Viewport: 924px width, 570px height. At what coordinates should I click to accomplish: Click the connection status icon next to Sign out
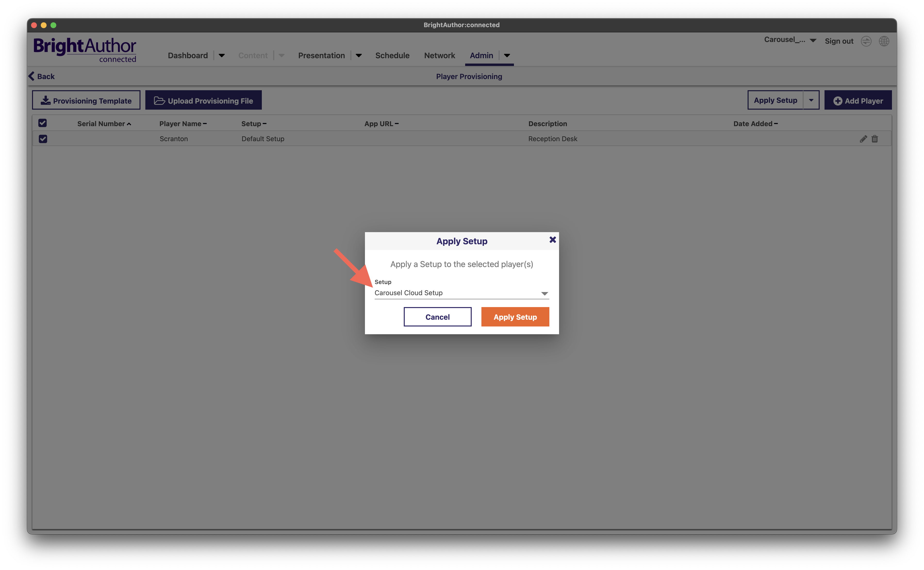tap(866, 41)
